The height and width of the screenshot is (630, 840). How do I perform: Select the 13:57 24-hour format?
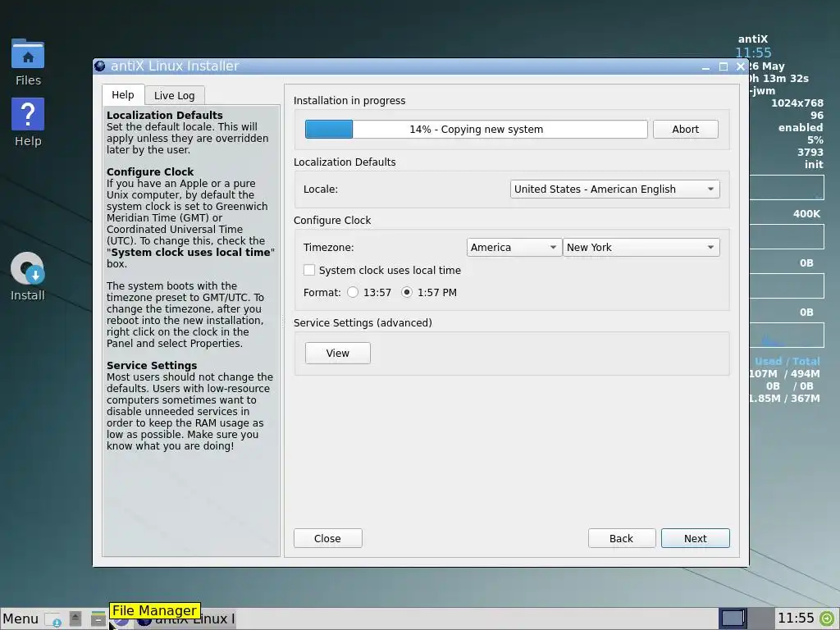353,293
